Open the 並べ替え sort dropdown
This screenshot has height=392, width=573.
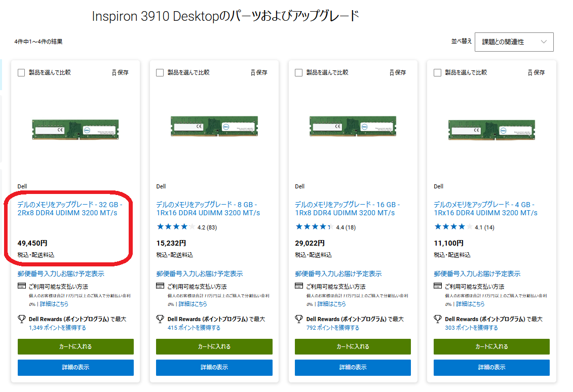click(514, 42)
